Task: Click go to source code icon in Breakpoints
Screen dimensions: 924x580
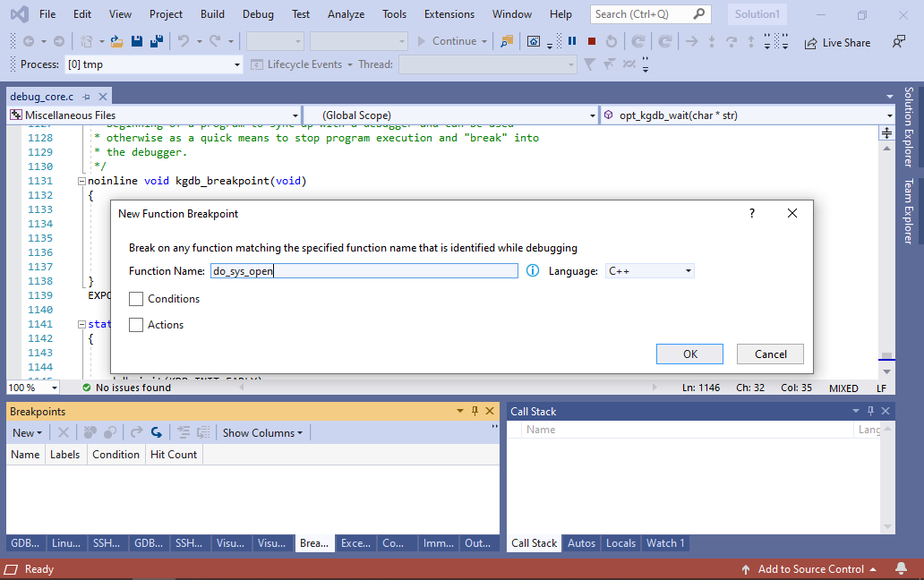Action: coord(156,433)
